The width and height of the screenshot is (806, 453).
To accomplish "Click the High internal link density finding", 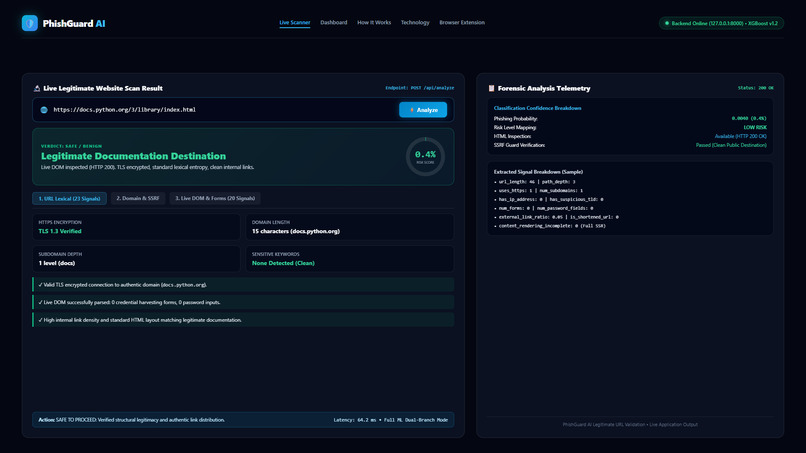I will click(243, 320).
